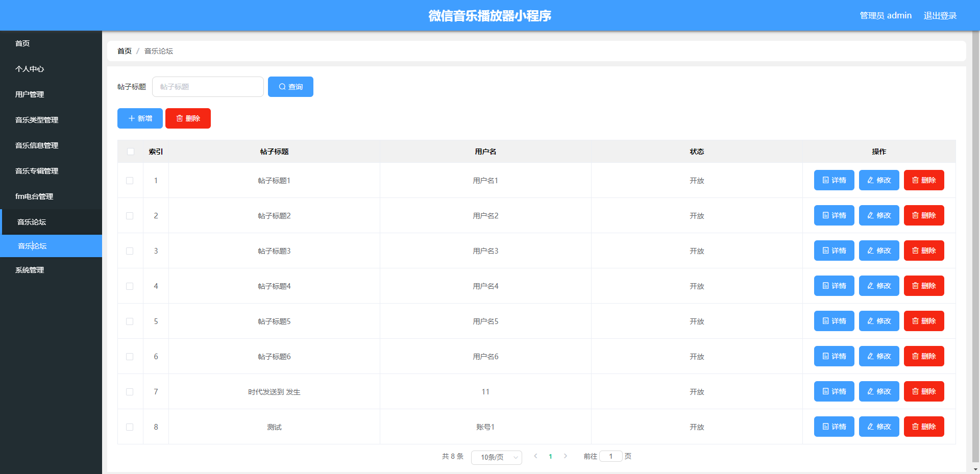Click the 首页 breadcrumb link
Screen dimensions: 980x474
pyautogui.click(x=124, y=51)
